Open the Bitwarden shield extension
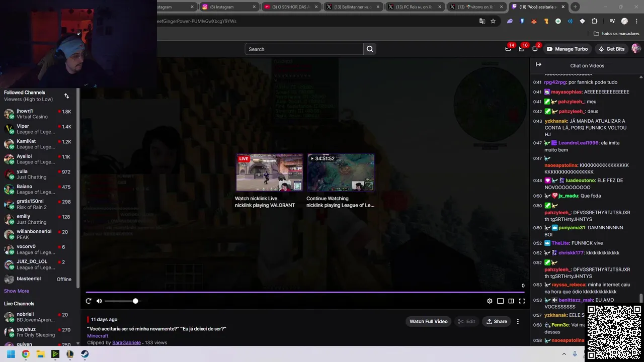This screenshot has width=644, height=362. 522,21
